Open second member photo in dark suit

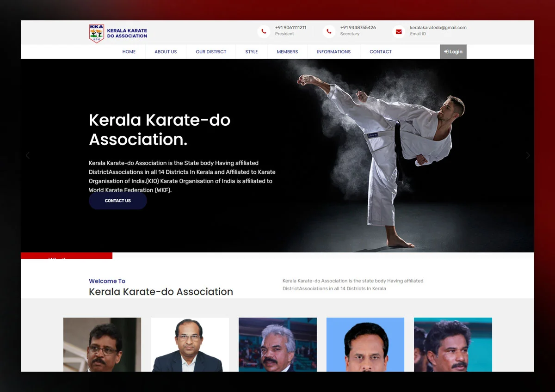(x=190, y=344)
